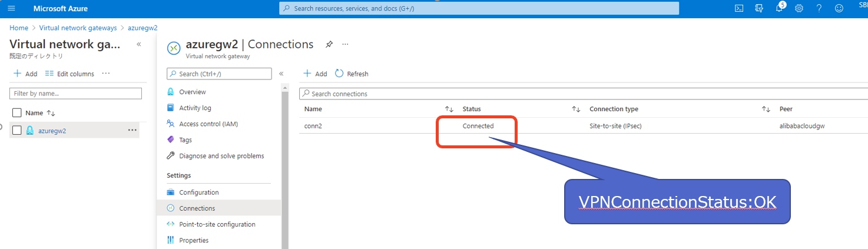Collapse the Virtual network gateways list pane

coord(139,44)
